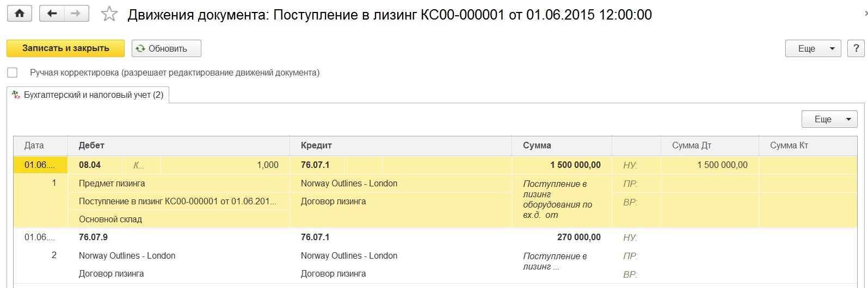Navigate back with the left arrow
This screenshot has height=288, width=868.
pyautogui.click(x=52, y=14)
